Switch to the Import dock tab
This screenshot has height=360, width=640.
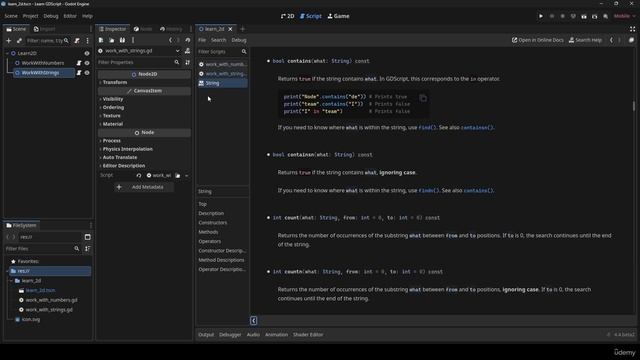(x=44, y=29)
